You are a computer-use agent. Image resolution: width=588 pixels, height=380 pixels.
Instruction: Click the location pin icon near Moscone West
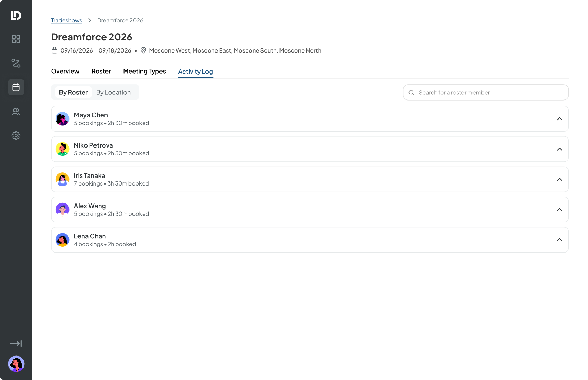point(143,50)
